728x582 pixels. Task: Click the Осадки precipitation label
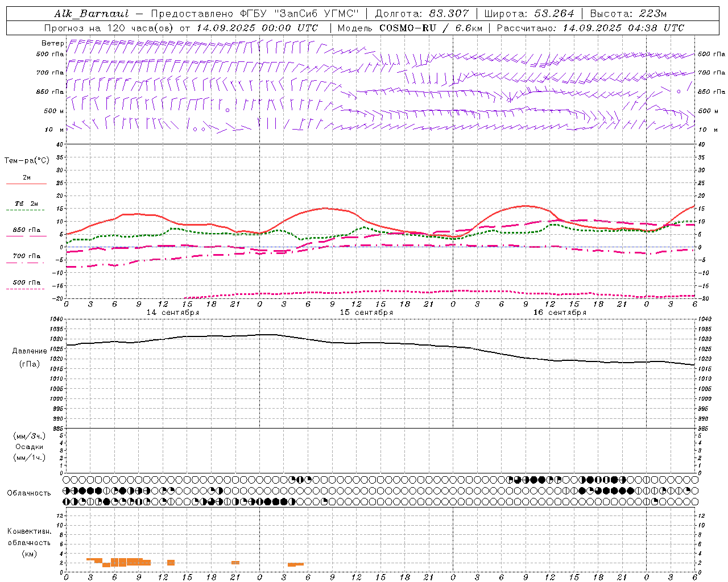point(29,447)
